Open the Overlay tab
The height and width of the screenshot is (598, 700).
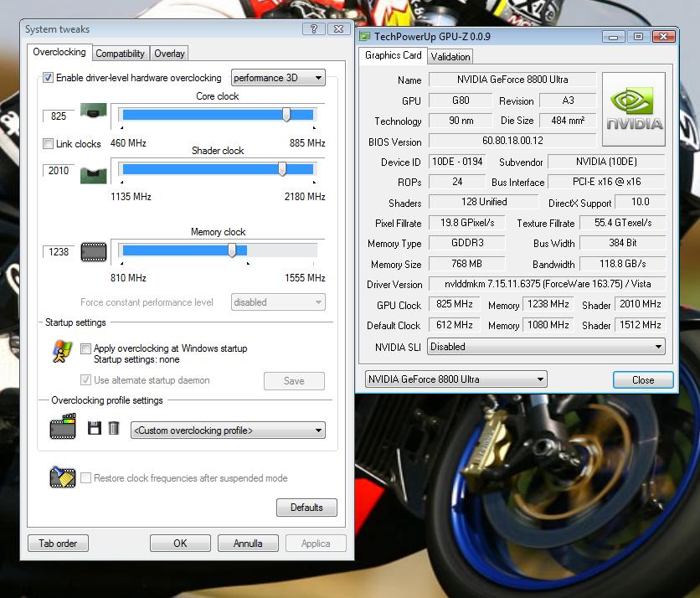click(x=169, y=54)
